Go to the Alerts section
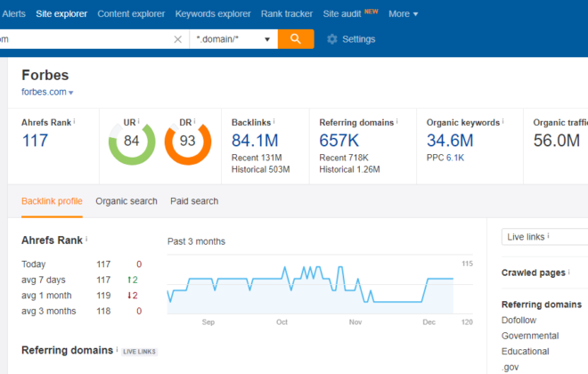 [14, 14]
